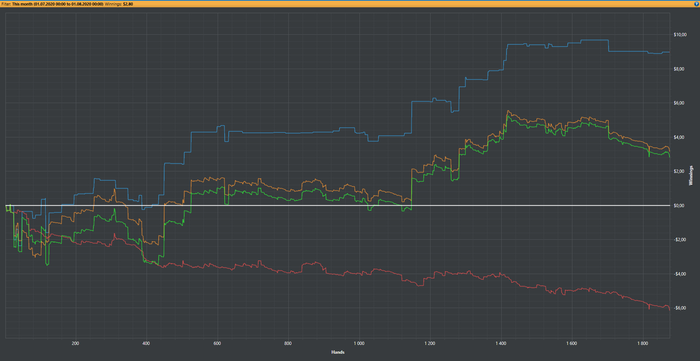Click the 1 800 hands axis label
700x361 pixels.
tap(643, 344)
